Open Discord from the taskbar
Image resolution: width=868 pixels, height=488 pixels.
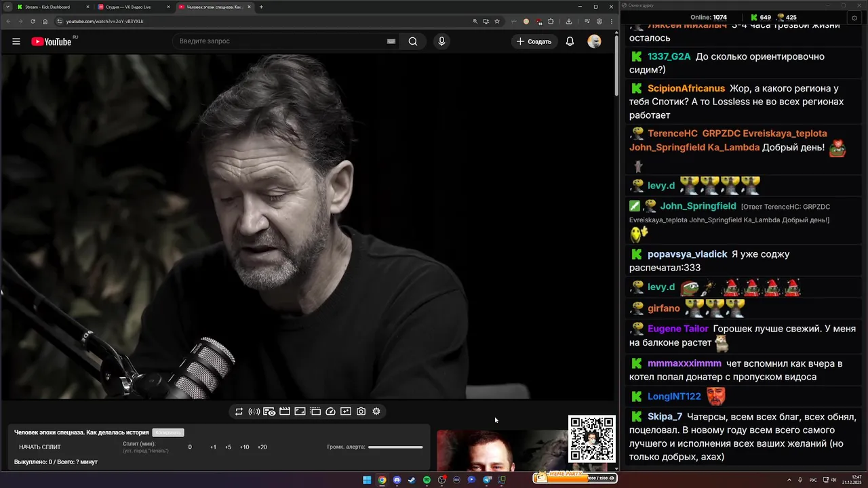tap(397, 480)
